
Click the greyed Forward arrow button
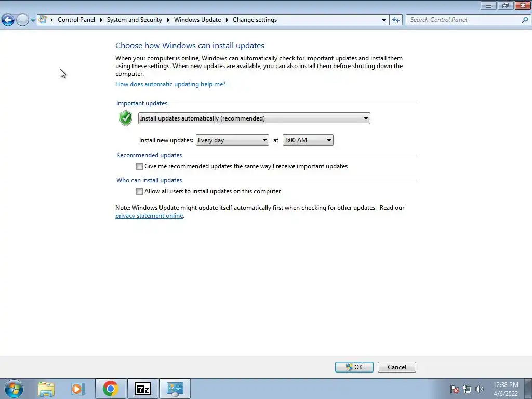pos(22,20)
